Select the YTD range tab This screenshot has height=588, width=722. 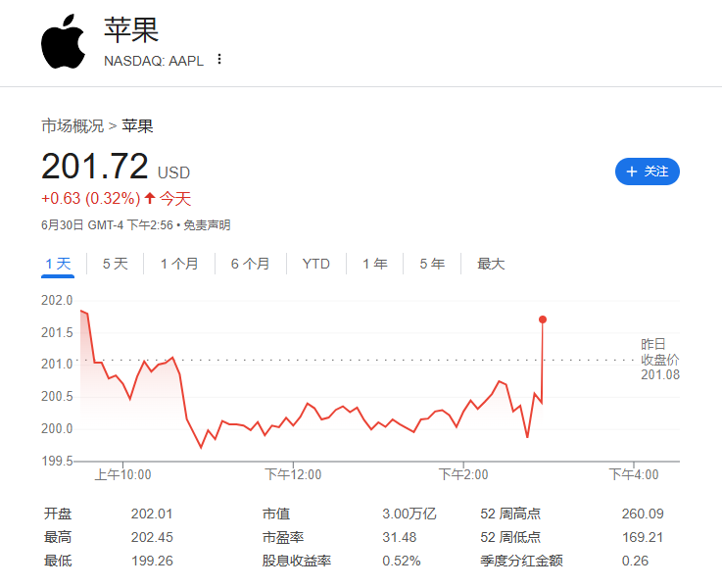click(315, 264)
